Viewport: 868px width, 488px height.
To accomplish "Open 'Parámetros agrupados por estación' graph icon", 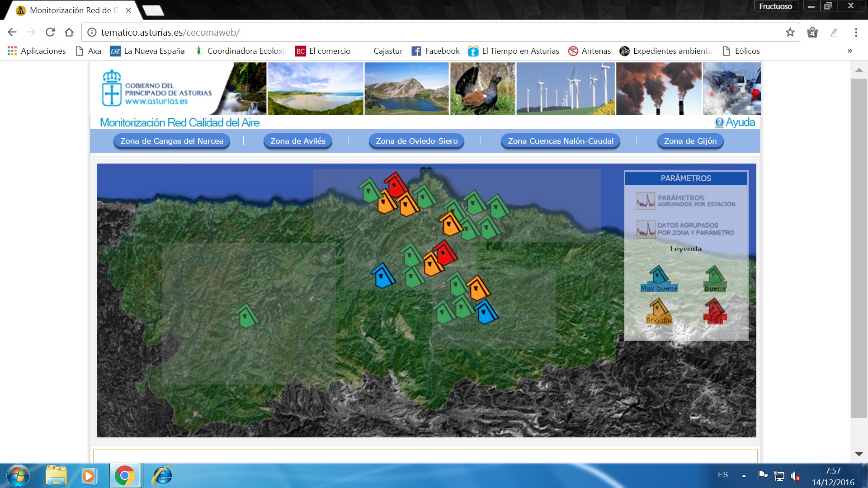I will [x=646, y=200].
